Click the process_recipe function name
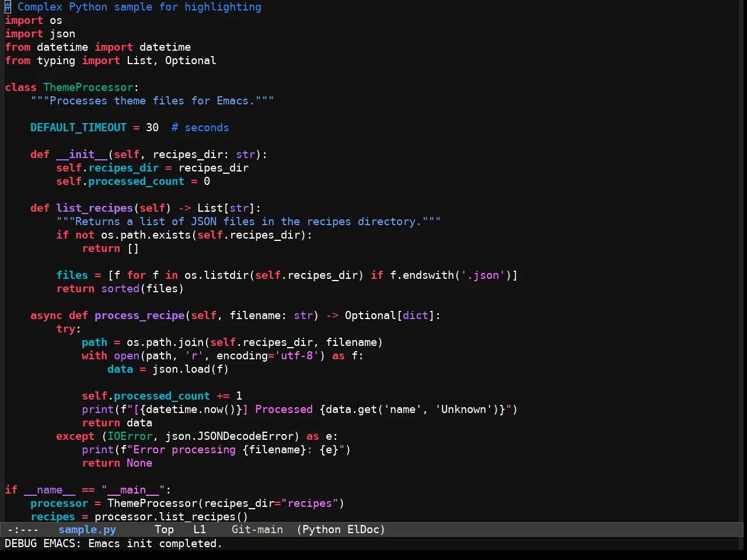Image resolution: width=747 pixels, height=560 pixels. pos(139,316)
